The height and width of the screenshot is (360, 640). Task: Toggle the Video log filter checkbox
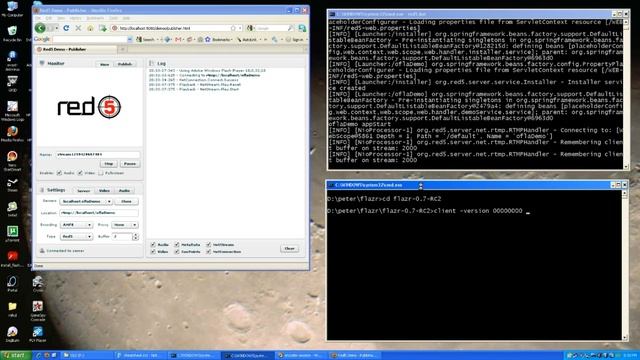click(153, 251)
